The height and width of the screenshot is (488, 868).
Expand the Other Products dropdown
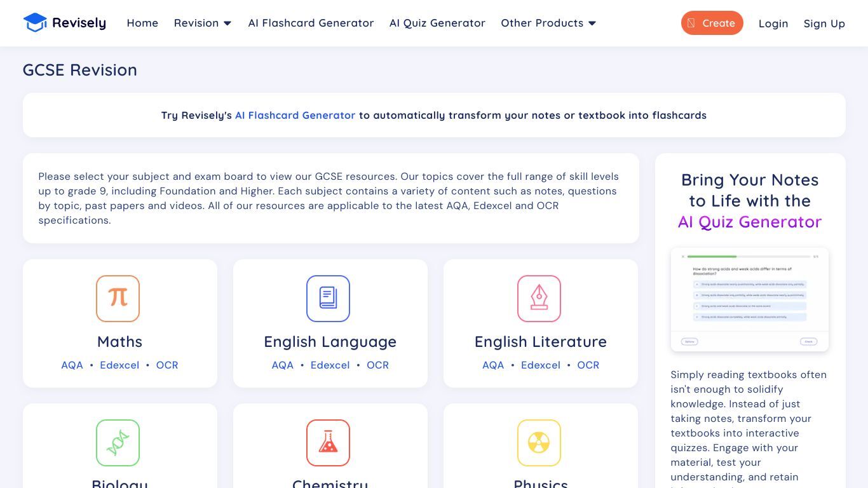click(x=548, y=23)
